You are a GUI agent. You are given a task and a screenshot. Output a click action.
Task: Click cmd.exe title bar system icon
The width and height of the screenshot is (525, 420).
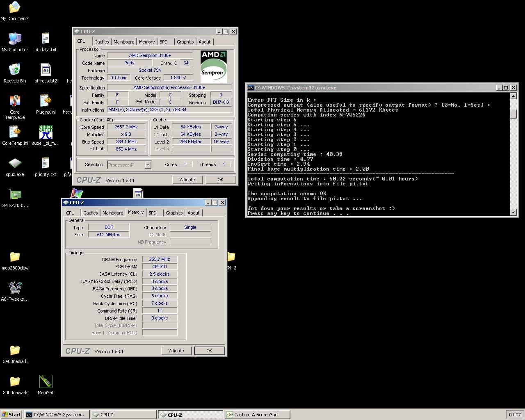[251, 87]
